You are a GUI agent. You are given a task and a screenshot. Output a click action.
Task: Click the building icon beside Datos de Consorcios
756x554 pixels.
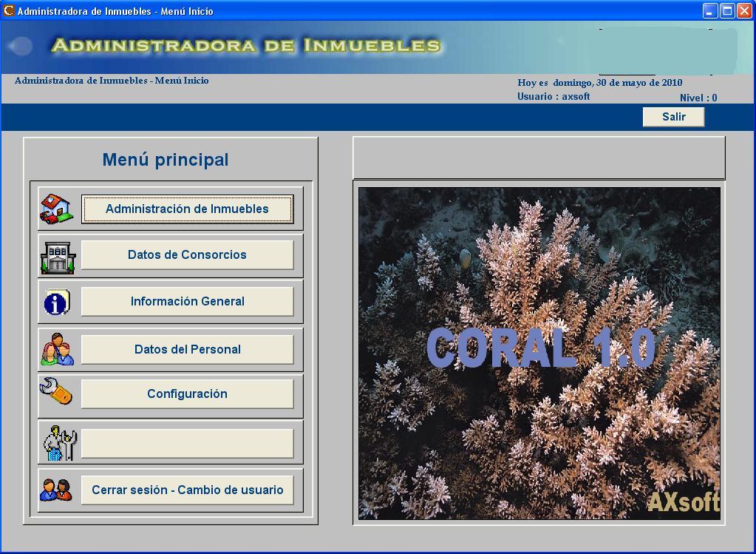click(58, 257)
